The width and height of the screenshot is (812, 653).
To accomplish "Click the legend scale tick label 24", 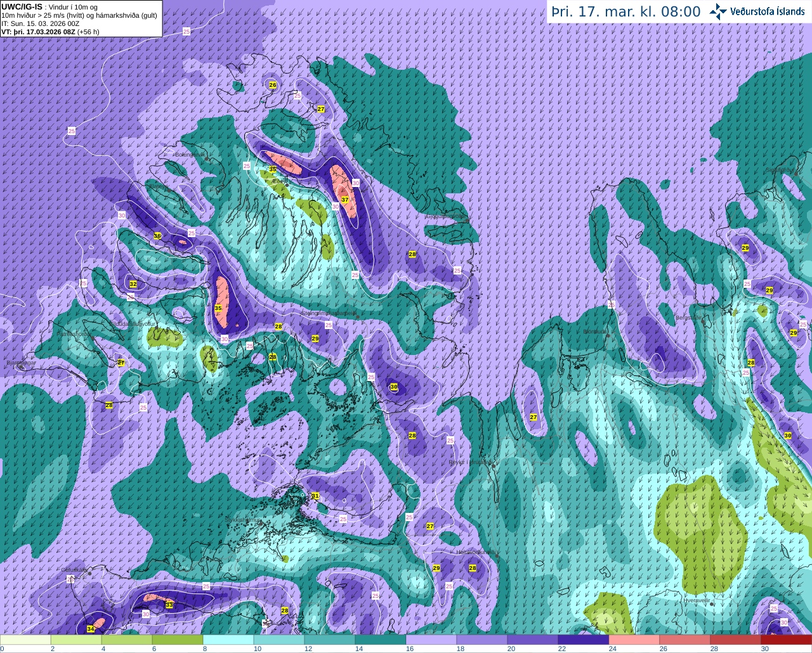I will [613, 649].
